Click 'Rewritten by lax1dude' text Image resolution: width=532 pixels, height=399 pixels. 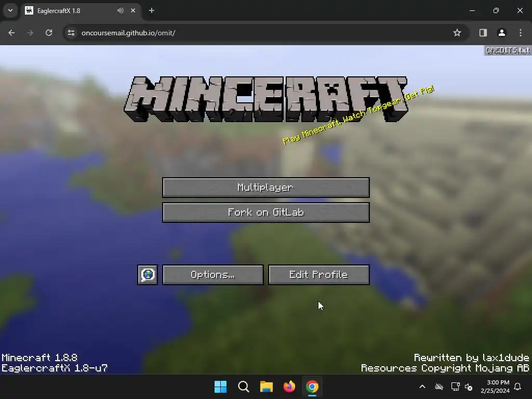click(x=471, y=357)
